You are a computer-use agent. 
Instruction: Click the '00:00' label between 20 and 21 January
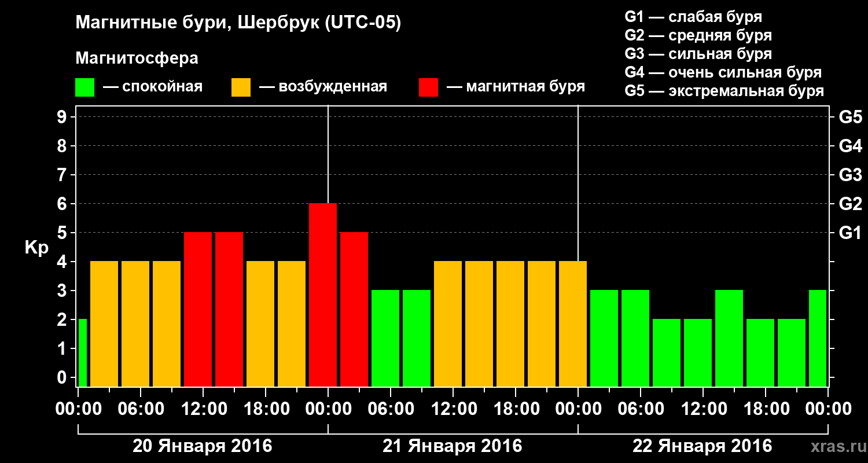(x=328, y=409)
